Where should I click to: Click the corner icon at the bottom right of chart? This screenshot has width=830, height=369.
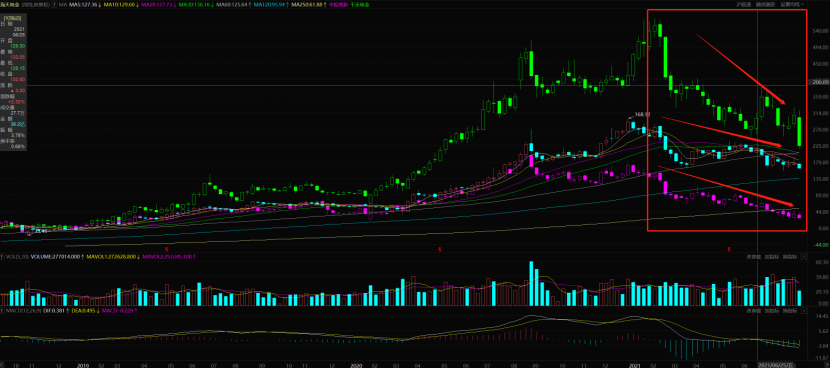click(826, 365)
